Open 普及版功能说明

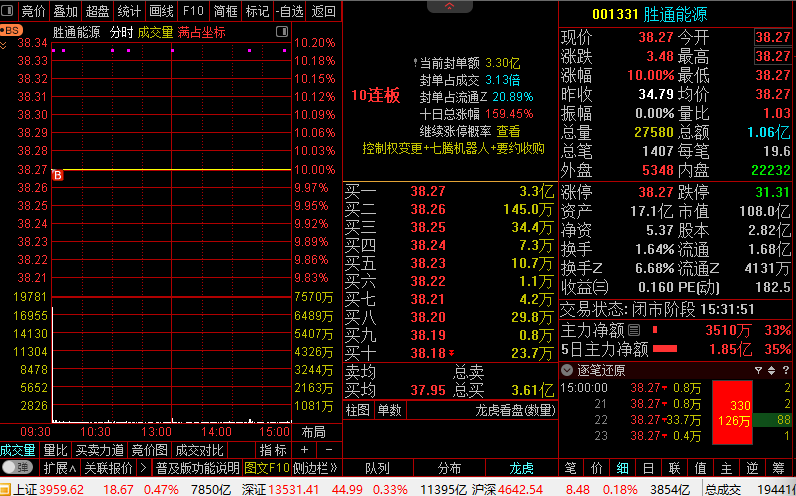[197, 468]
